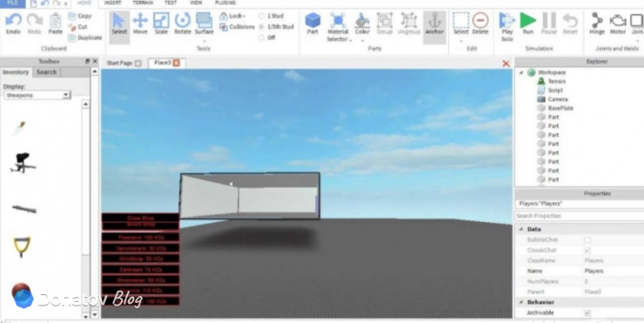The image size is (644, 323).
Task: Switch to the HOME ribbon tab
Action: [84, 3]
